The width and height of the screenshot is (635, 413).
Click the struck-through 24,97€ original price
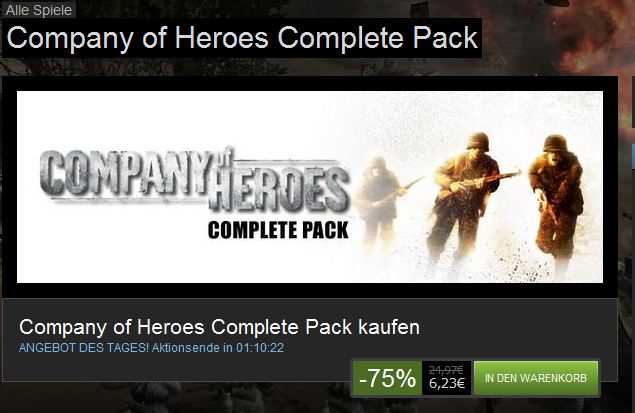coord(446,370)
